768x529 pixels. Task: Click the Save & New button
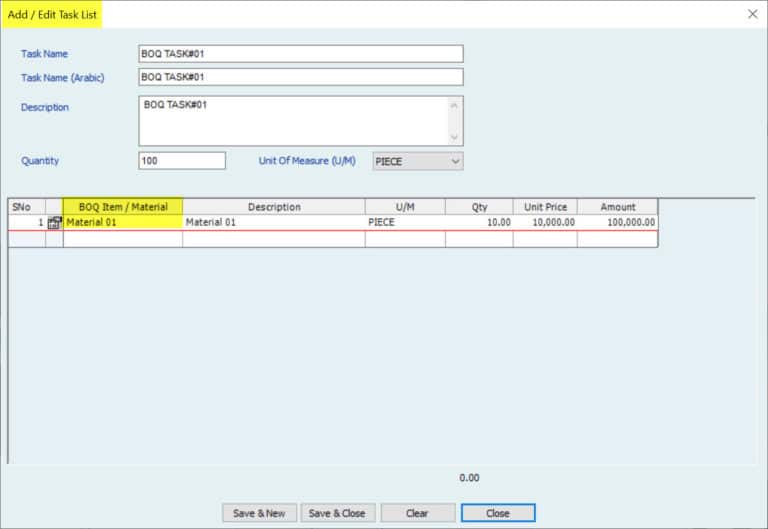(x=259, y=513)
